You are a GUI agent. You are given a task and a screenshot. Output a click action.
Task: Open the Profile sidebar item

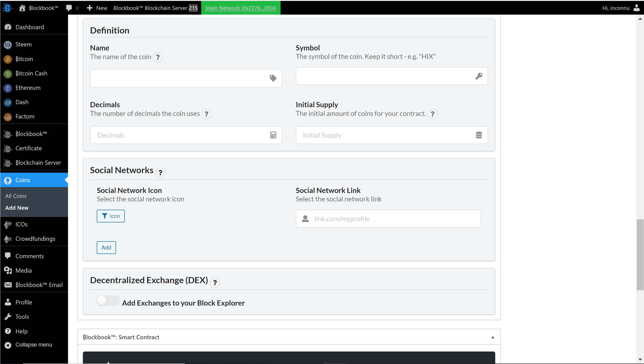pos(34,302)
